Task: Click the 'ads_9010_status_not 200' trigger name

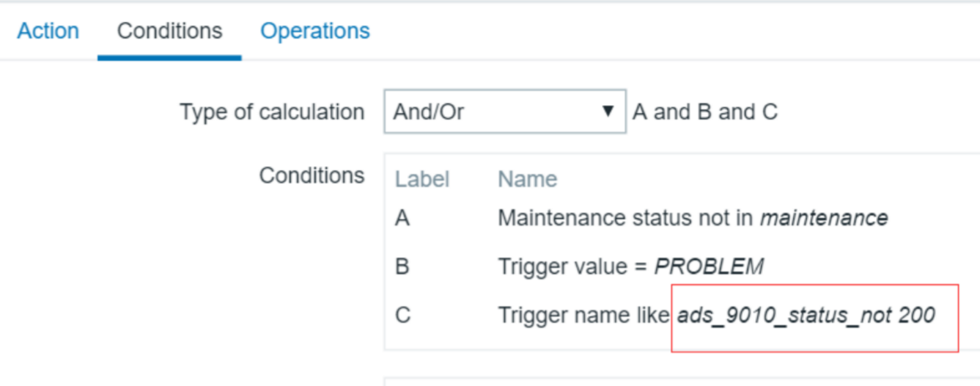Action: click(806, 316)
